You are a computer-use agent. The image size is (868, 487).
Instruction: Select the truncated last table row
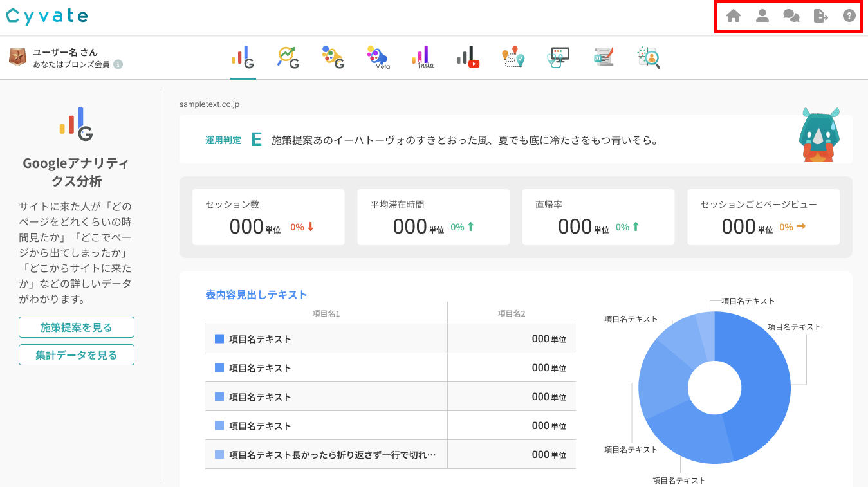pyautogui.click(x=390, y=455)
